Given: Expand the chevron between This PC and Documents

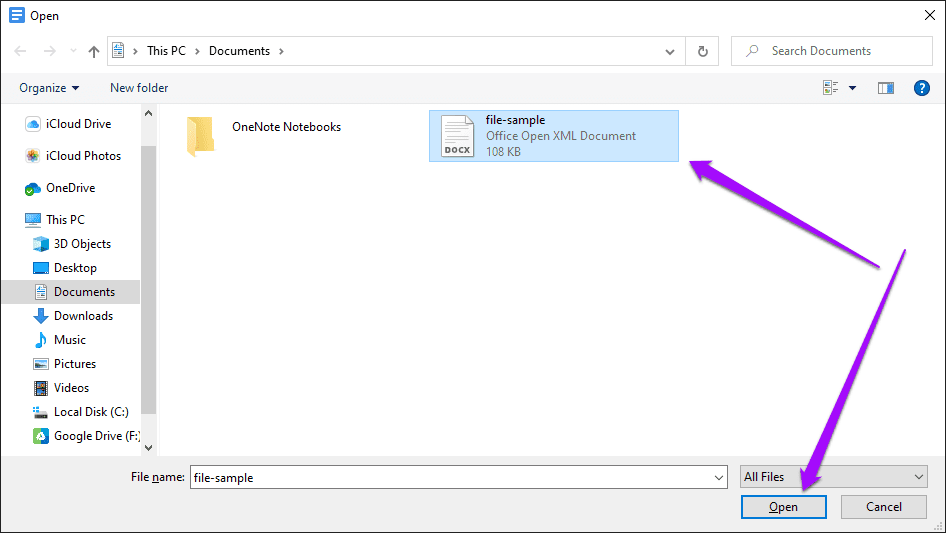Looking at the screenshot, I should (x=197, y=51).
